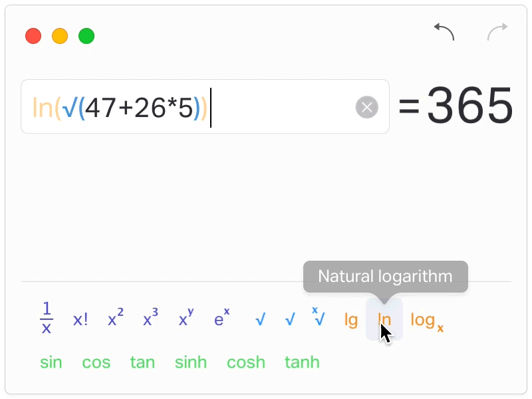Image resolution: width=532 pixels, height=399 pixels.
Task: Select the cos function
Action: 96,362
